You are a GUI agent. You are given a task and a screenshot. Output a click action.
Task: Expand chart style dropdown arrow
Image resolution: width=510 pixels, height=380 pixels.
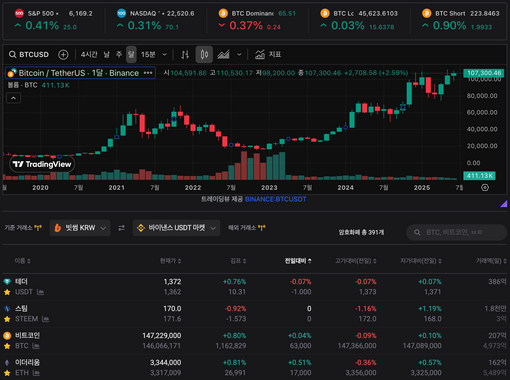coord(239,54)
